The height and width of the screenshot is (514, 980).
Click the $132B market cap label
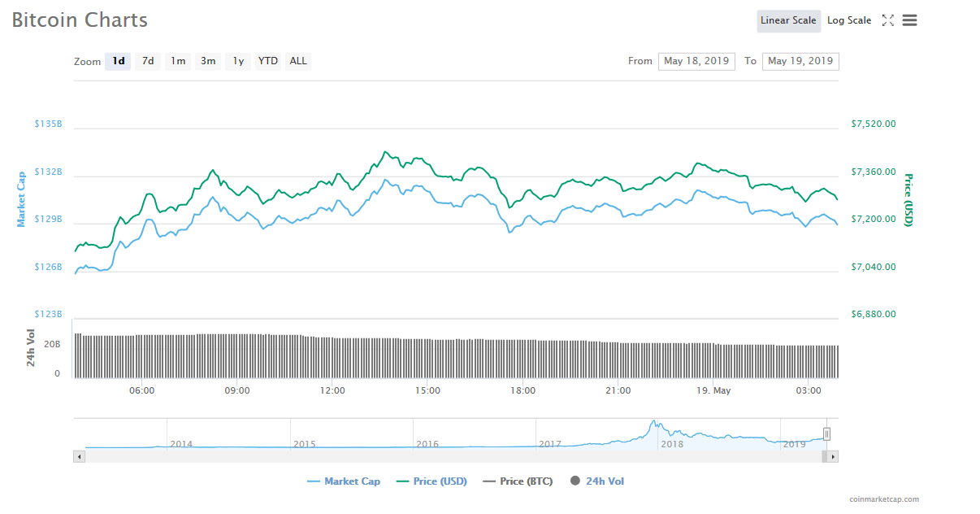point(48,172)
